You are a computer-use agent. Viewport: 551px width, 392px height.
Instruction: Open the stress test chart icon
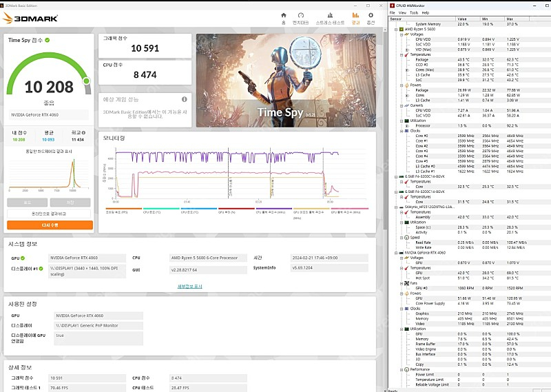[x=330, y=15]
